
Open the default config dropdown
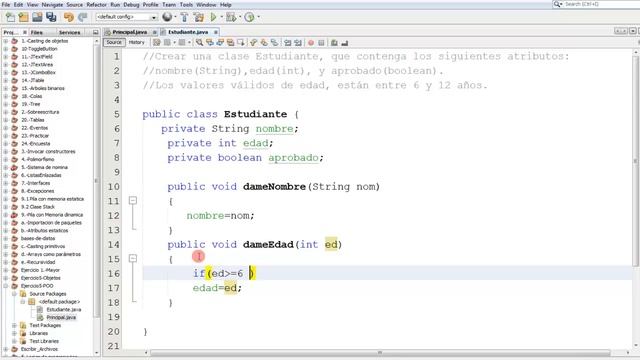click(127, 17)
